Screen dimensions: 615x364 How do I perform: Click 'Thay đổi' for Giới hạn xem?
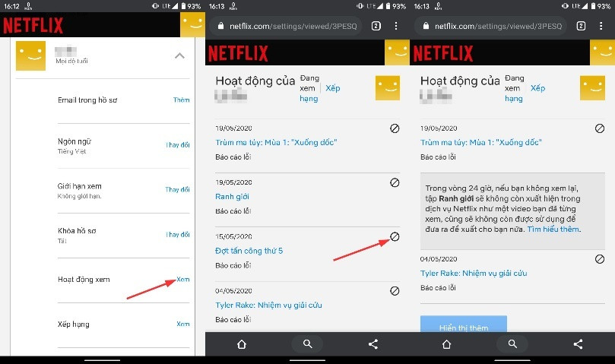coord(177,189)
